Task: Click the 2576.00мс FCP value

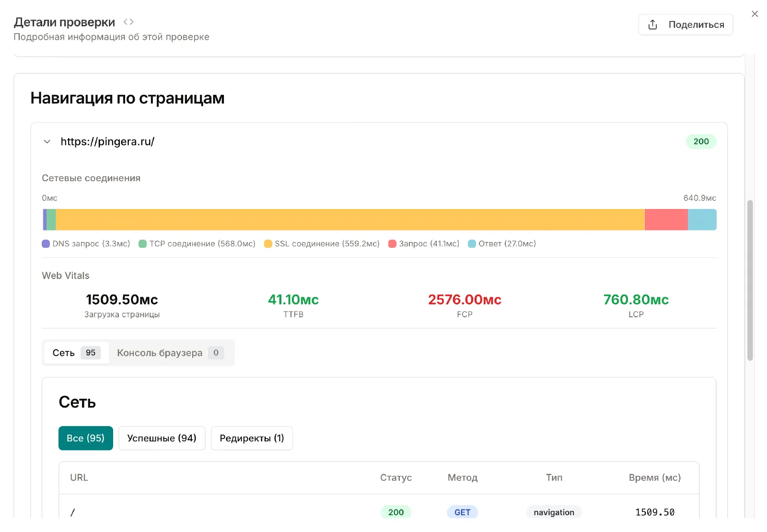Action: click(x=465, y=300)
